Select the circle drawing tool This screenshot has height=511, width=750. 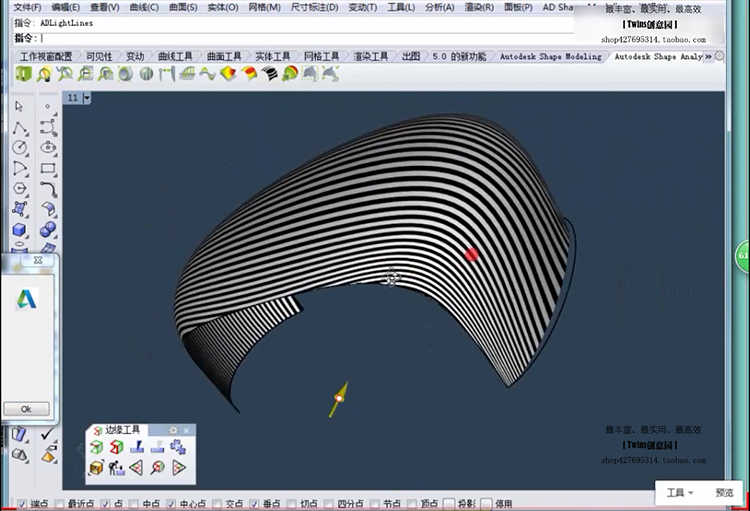(19, 148)
